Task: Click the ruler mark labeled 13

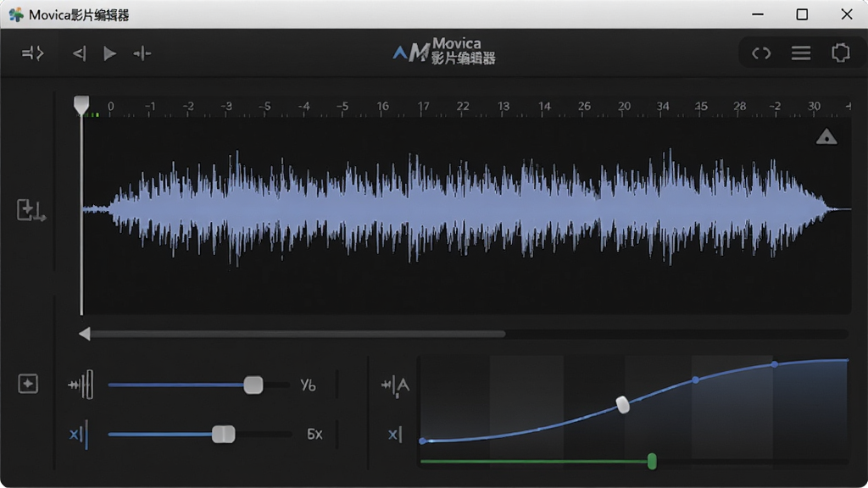Action: tap(504, 106)
